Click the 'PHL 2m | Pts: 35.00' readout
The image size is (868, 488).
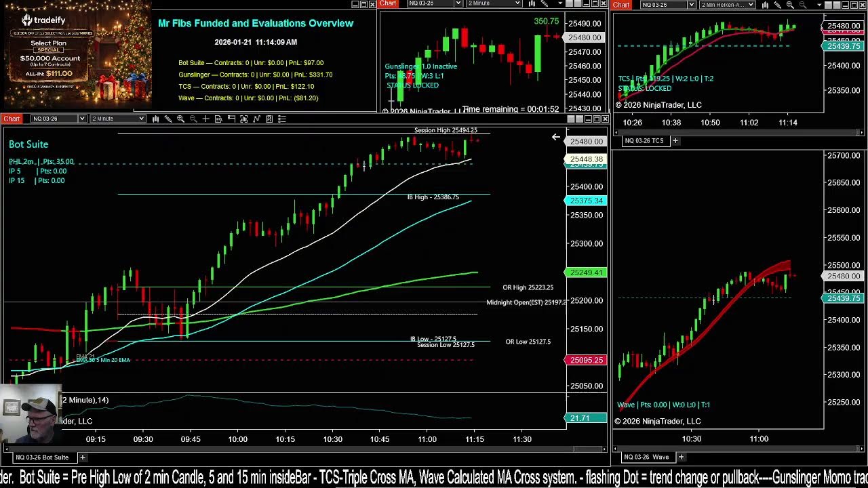coord(41,162)
